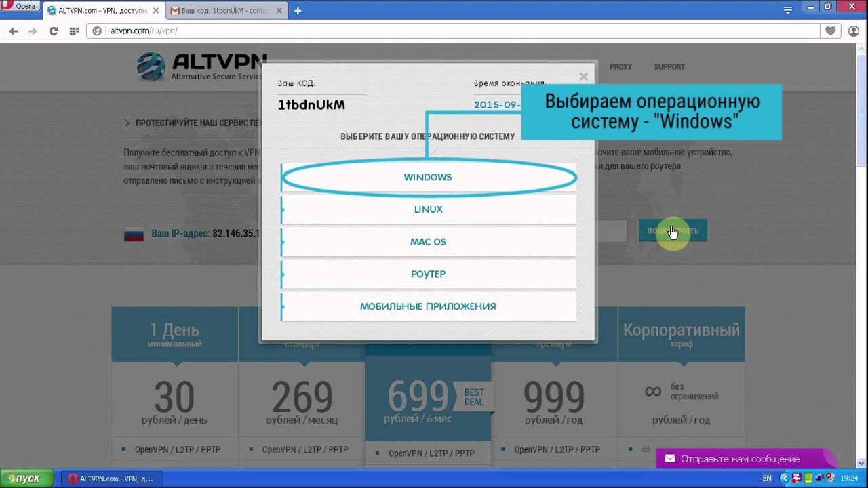The width and height of the screenshot is (868, 488).
Task: Select the 1 День tariff header
Action: [175, 334]
